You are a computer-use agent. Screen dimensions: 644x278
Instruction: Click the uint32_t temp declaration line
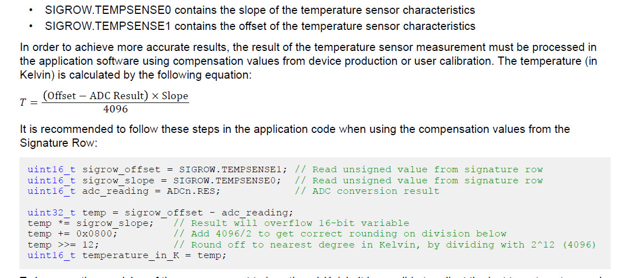160,213
